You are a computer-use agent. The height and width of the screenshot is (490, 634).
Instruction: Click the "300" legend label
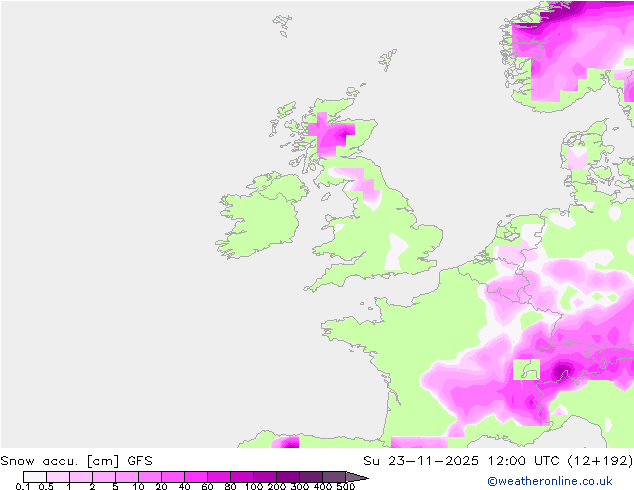pos(300,486)
